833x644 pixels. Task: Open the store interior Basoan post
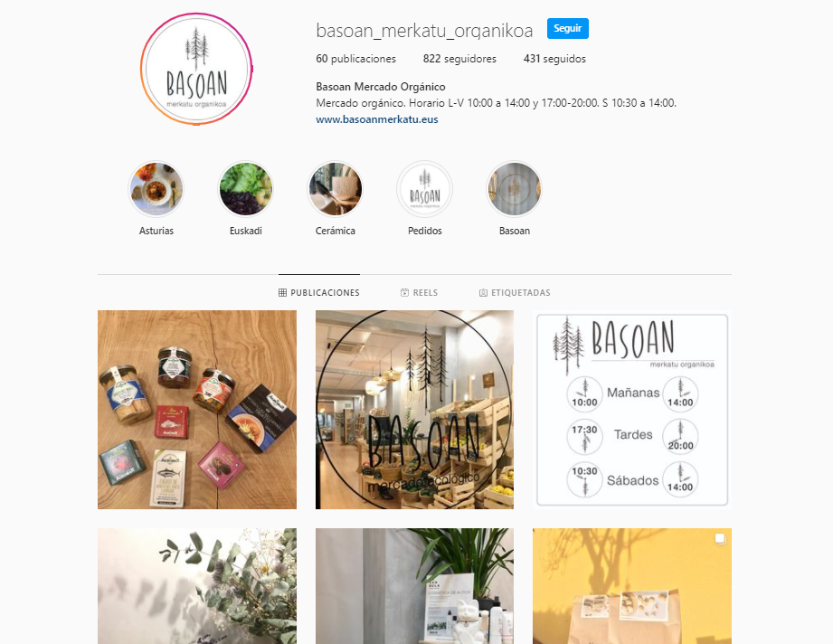[414, 410]
